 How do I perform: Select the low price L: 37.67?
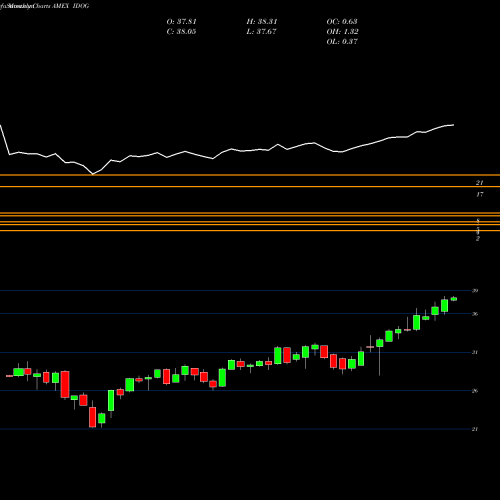[262, 32]
